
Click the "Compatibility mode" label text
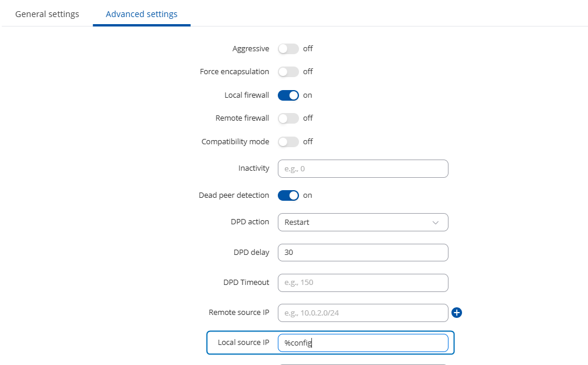coord(235,142)
